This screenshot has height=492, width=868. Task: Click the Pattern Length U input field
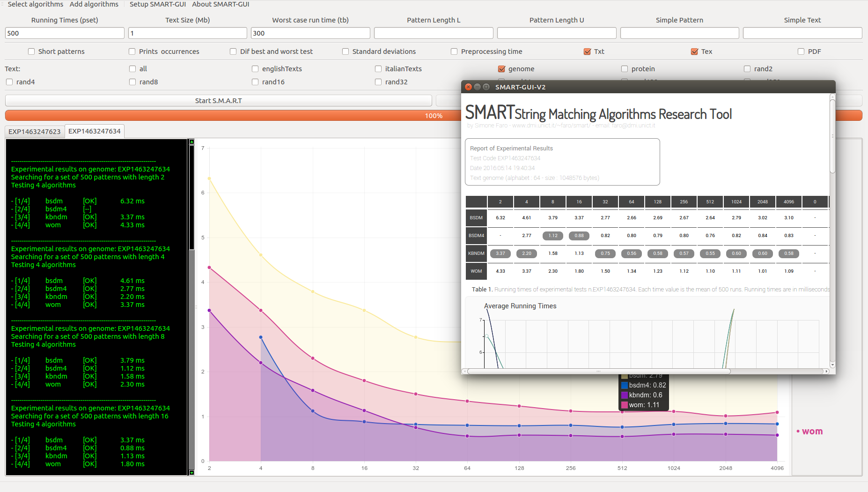[557, 33]
